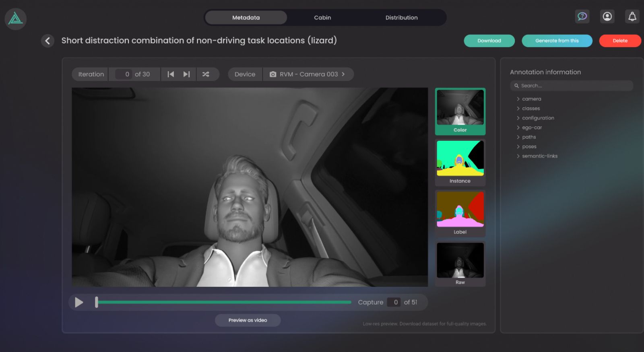Select the Raw view thumbnail
This screenshot has width=644, height=352.
[460, 264]
